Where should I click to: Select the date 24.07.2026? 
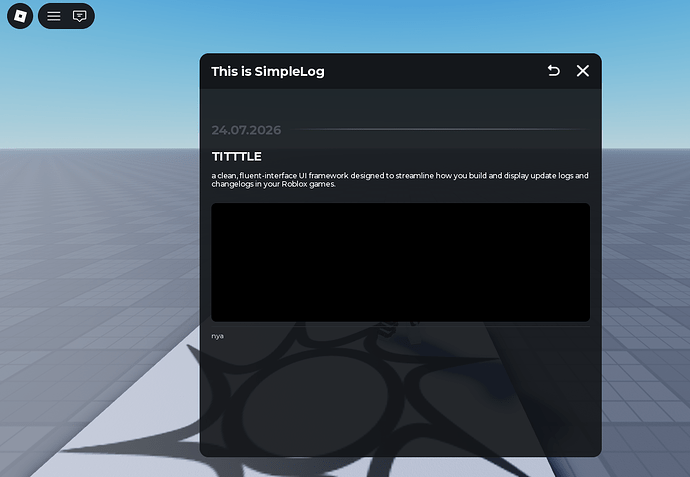(x=246, y=130)
